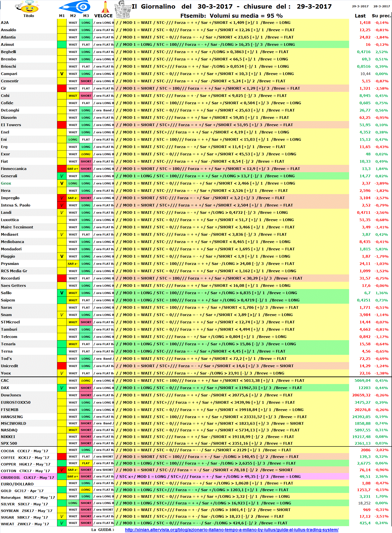
Task: Click the red M1 cell for Cir
Action: point(62,88)
